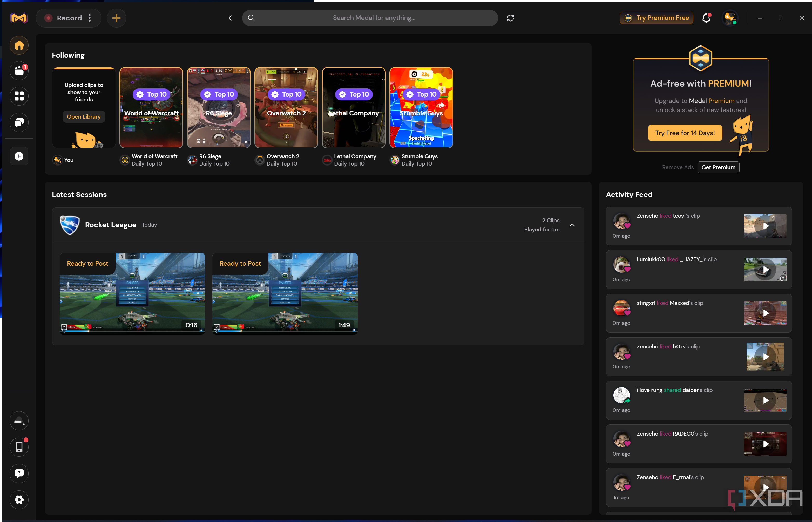Image resolution: width=812 pixels, height=522 pixels.
Task: Click the Lethal Company channel avatar
Action: point(327,160)
